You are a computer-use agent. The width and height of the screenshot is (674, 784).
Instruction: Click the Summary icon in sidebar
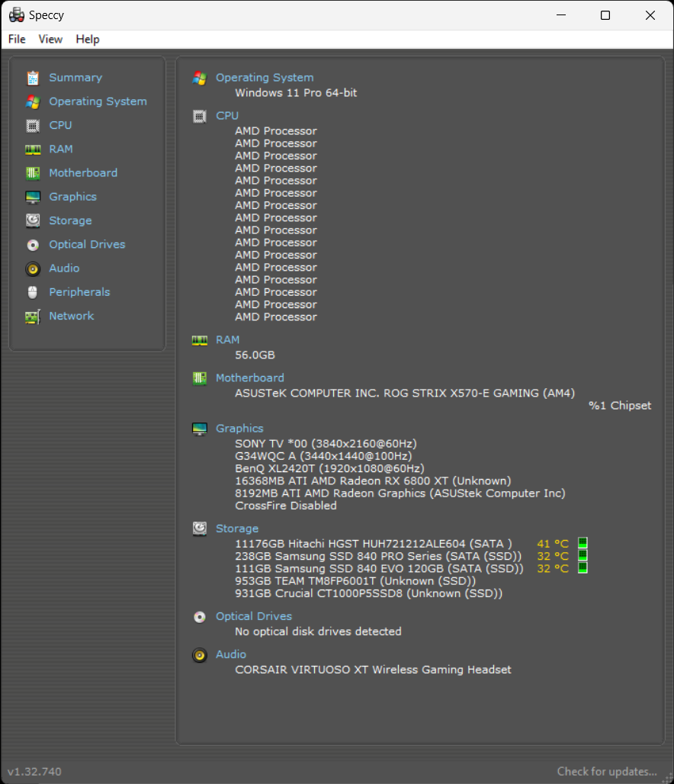point(33,78)
